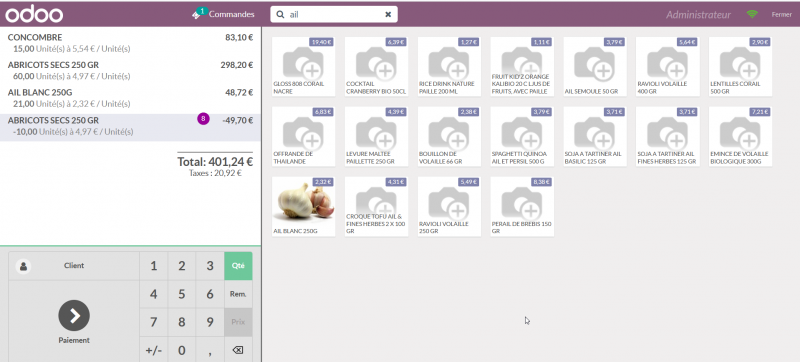Screen dimensions: 800x362
Task: Click the 19,40 € price tag
Action: point(321,42)
